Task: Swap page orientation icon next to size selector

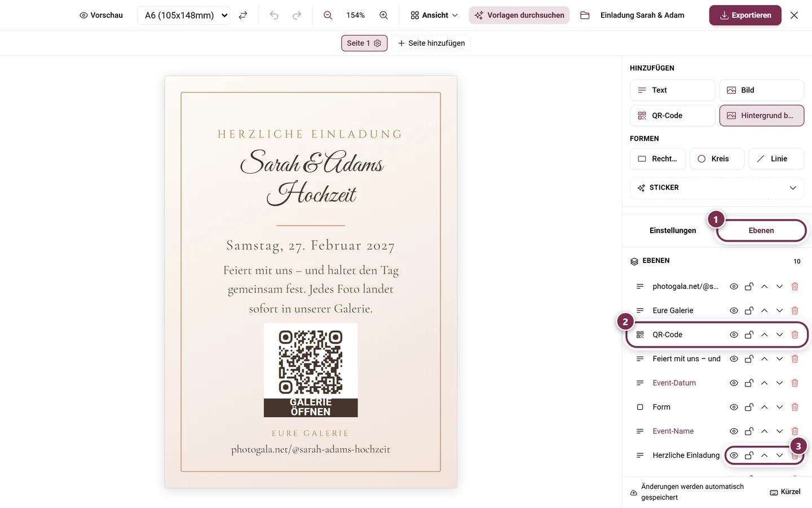Action: [243, 15]
